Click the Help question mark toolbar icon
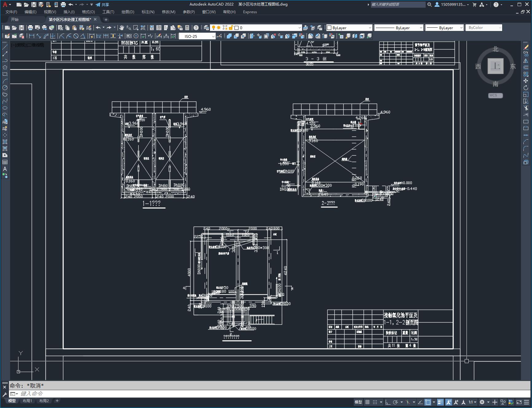Screen dimensions: 532x408 196,28
